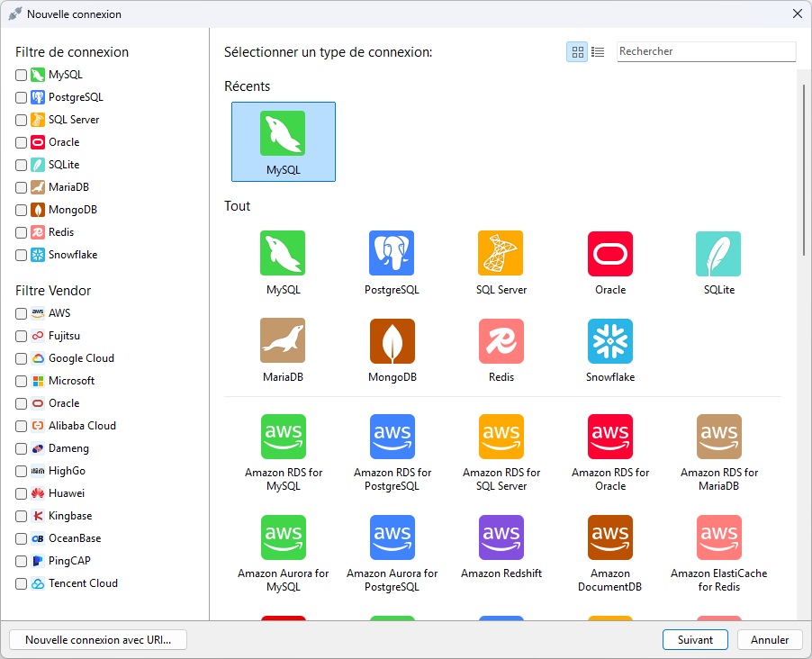This screenshot has height=659, width=812.
Task: Choose Amazon ElastiCache for Redis icon
Action: [719, 537]
